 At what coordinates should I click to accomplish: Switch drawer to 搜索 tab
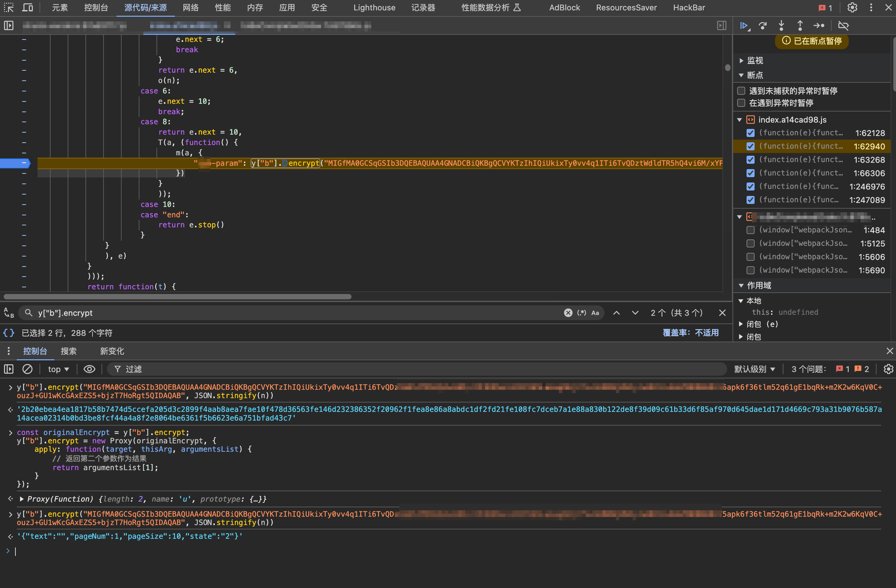[x=68, y=351]
